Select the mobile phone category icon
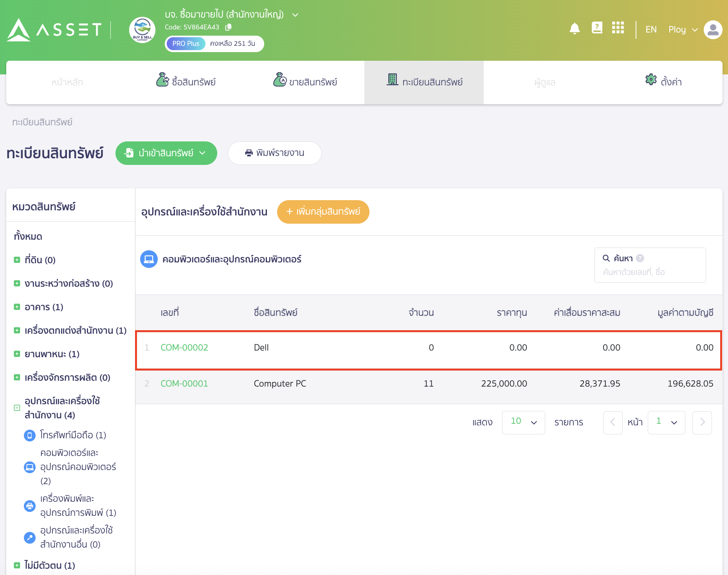The height and width of the screenshot is (575, 728). click(x=30, y=435)
